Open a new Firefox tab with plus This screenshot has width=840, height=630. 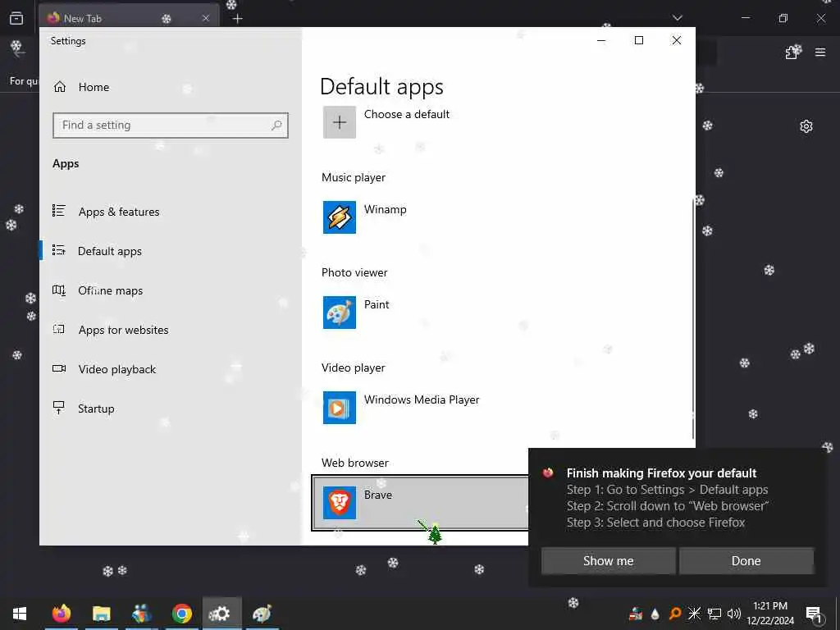point(238,19)
